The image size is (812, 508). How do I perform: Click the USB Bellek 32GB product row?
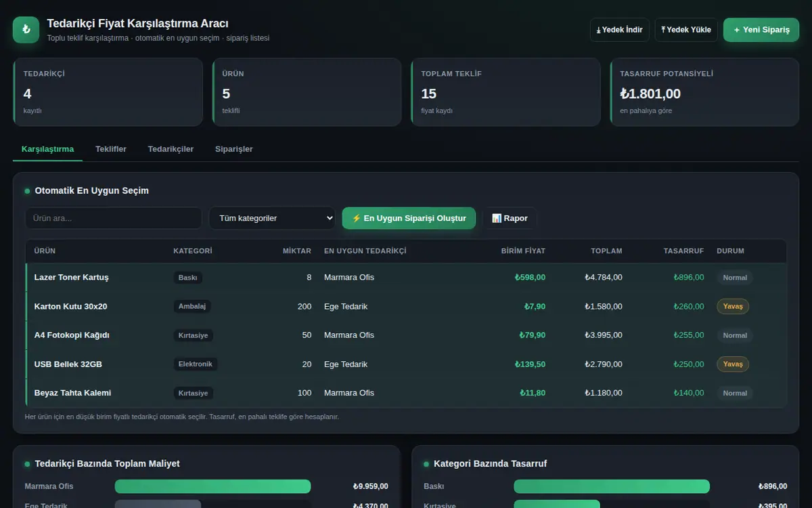pyautogui.click(x=406, y=364)
